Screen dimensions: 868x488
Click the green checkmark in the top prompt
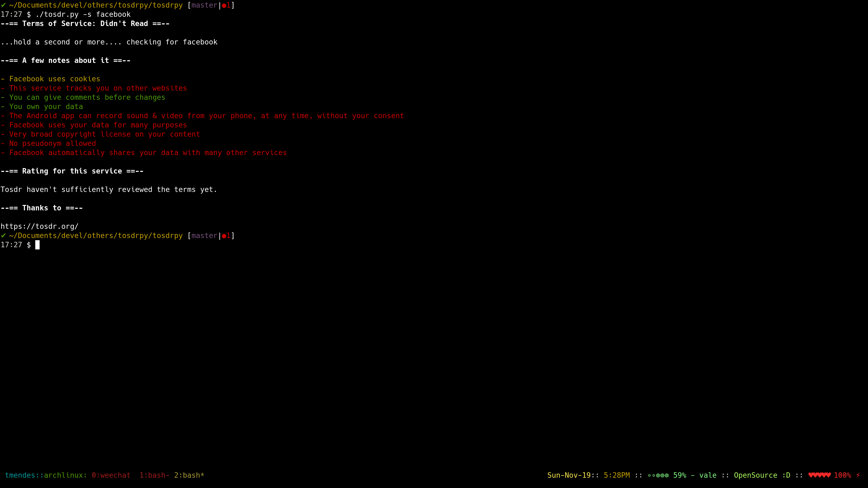pos(3,5)
